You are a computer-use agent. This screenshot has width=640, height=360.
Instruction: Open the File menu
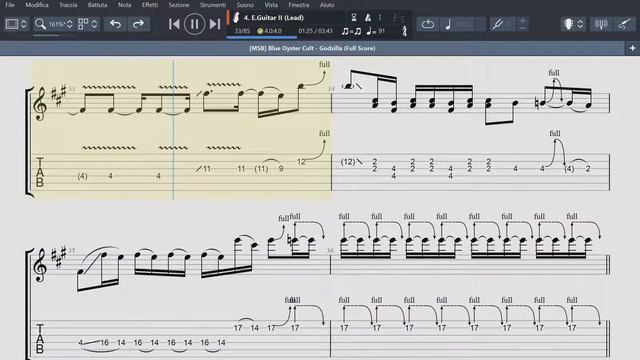tap(10, 5)
